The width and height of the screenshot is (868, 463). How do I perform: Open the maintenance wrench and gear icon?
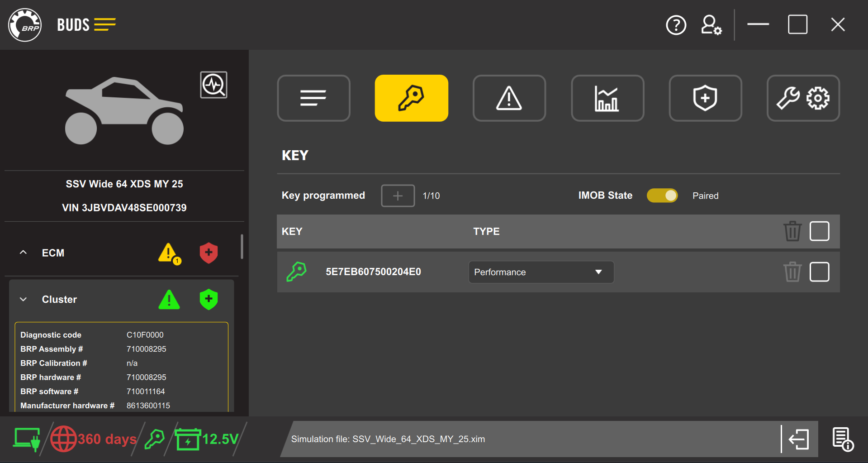(803, 98)
